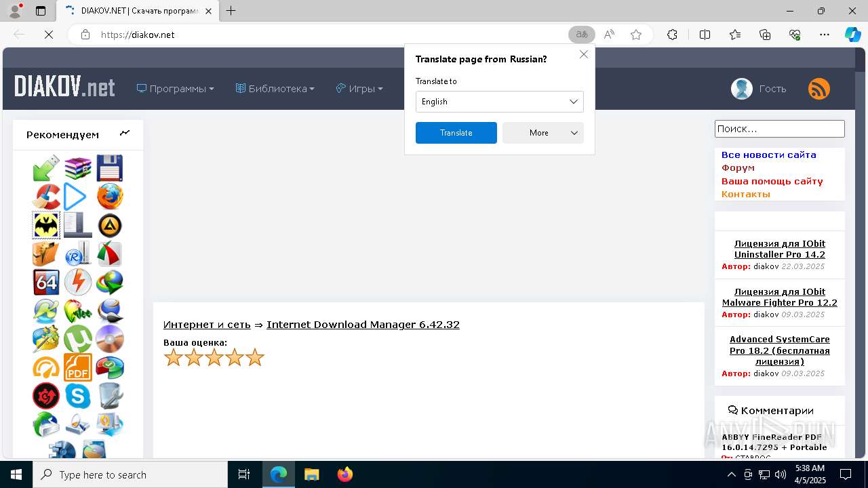The image size is (868, 488).
Task: Open Edge tab actions menu
Action: pyautogui.click(x=41, y=11)
